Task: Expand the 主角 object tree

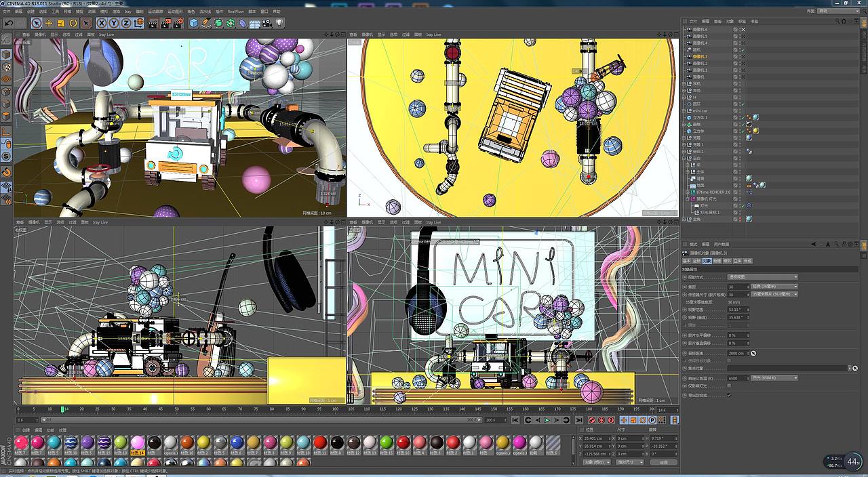Action: coord(684,219)
